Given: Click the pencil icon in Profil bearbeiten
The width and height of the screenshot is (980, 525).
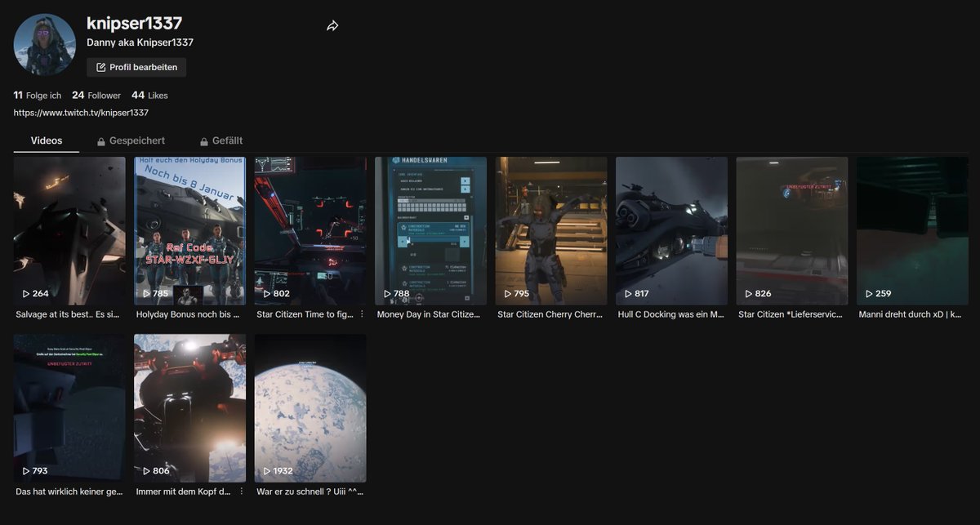Looking at the screenshot, I should pos(100,67).
